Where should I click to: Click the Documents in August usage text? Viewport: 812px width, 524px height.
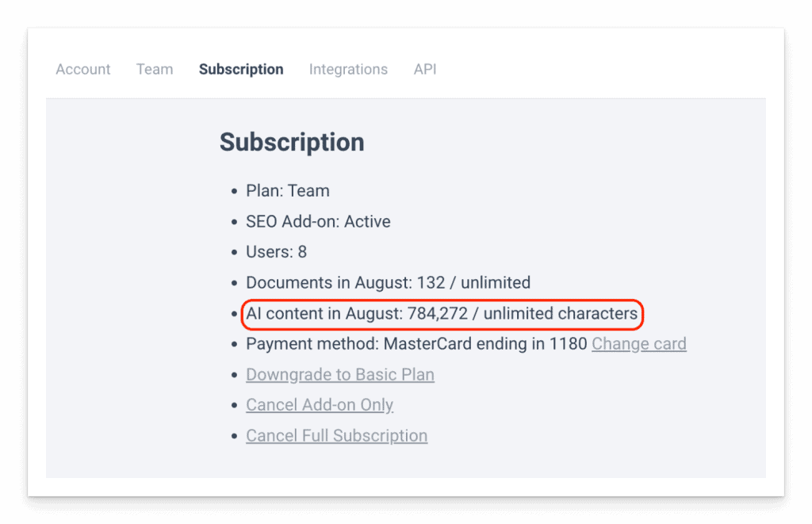click(x=388, y=283)
